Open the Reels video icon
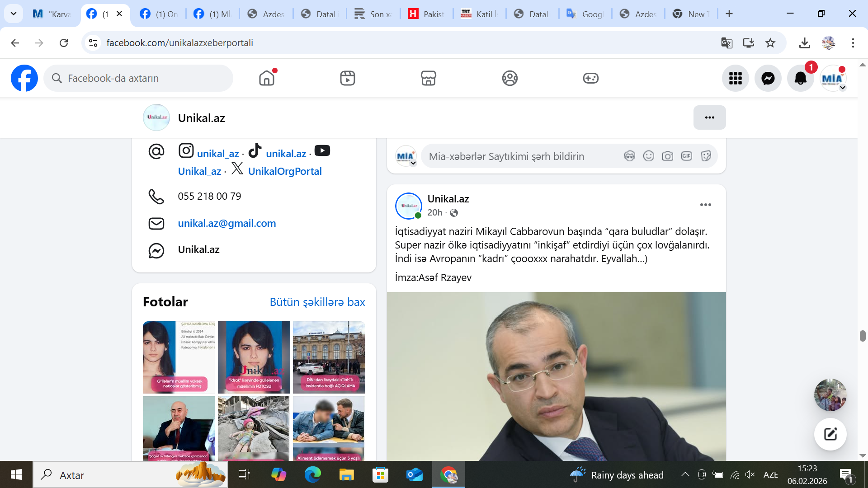The image size is (868, 488). [x=347, y=78]
